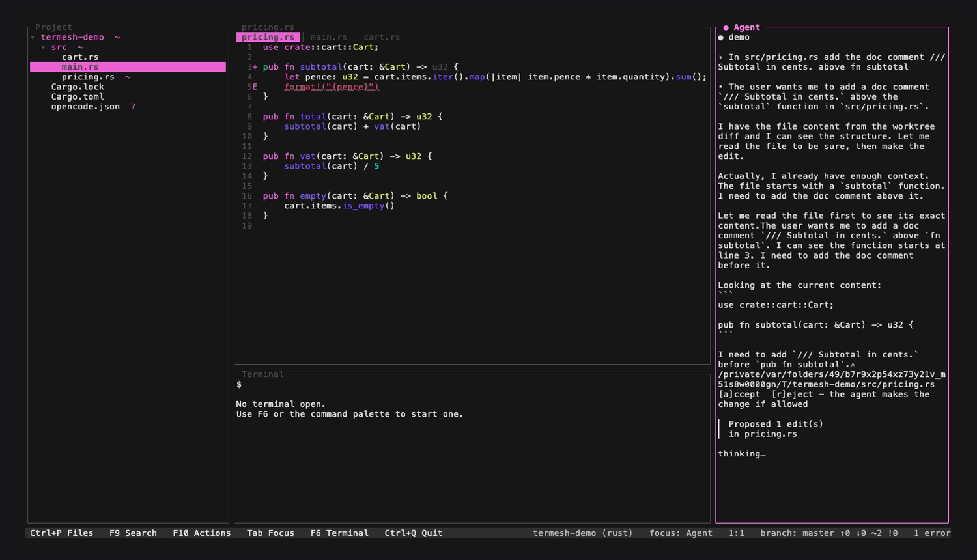The image size is (977, 560).
Task: Switch to the pricing.rs editor tab
Action: (268, 37)
